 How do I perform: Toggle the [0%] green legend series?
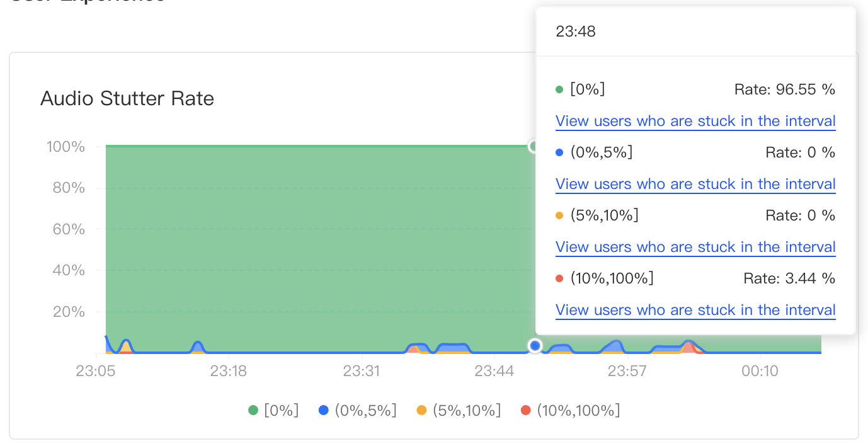tap(273, 411)
